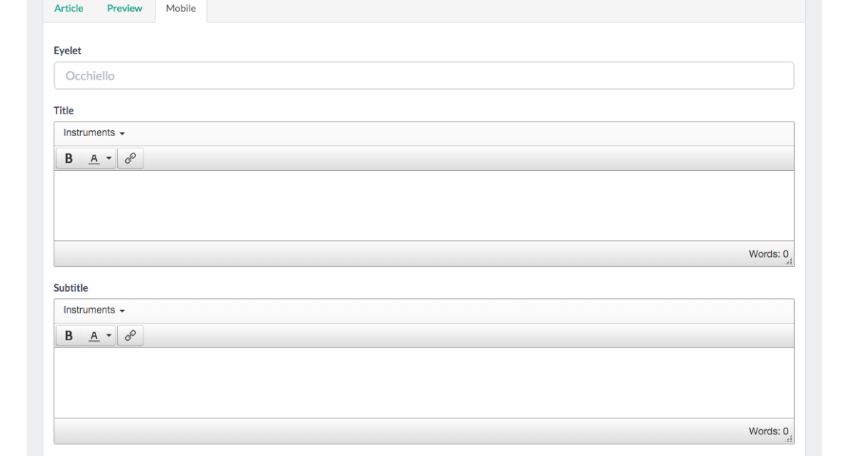Open the Instruments menu in the Subtitle editor
Viewport: 868px width, 456px height.
click(94, 311)
